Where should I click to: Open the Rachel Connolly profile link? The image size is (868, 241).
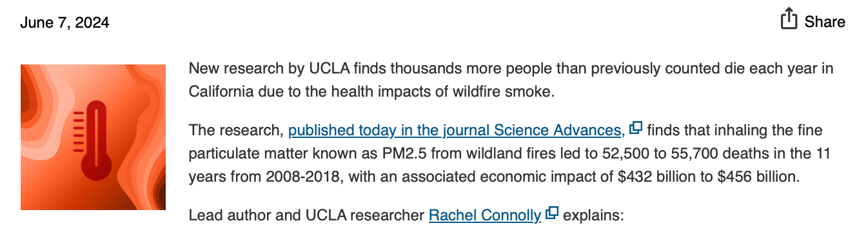point(485,215)
